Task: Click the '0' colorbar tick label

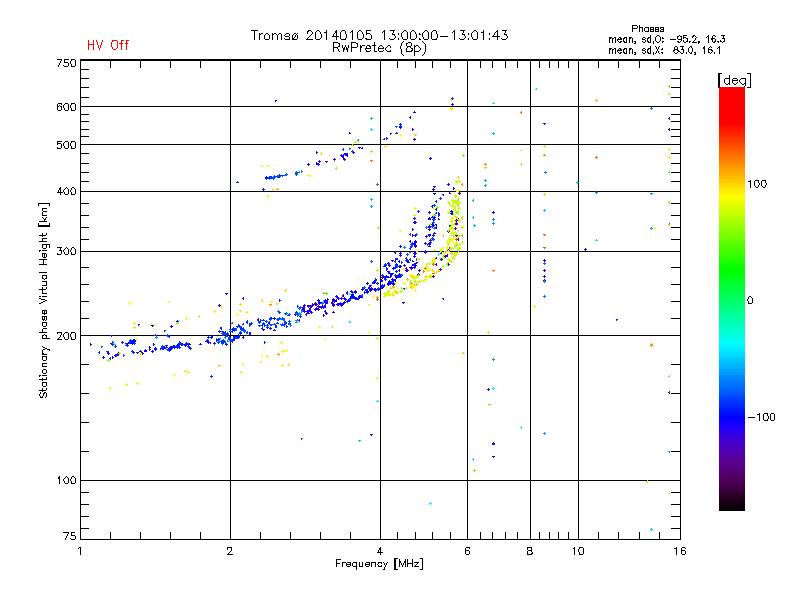Action: click(x=750, y=301)
